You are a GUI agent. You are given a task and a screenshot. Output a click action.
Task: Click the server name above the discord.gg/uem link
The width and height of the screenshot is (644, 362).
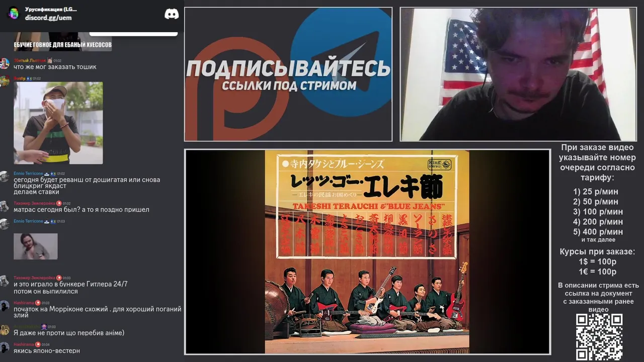tap(51, 9)
